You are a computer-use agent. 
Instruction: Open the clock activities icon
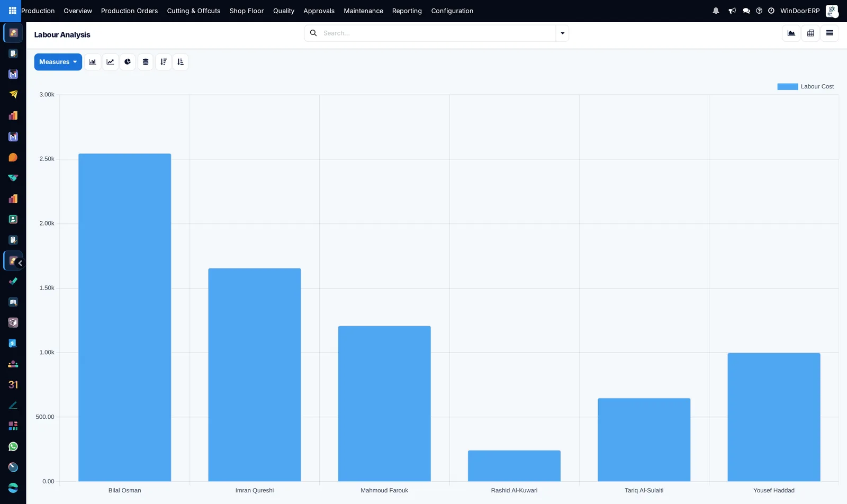tap(771, 11)
